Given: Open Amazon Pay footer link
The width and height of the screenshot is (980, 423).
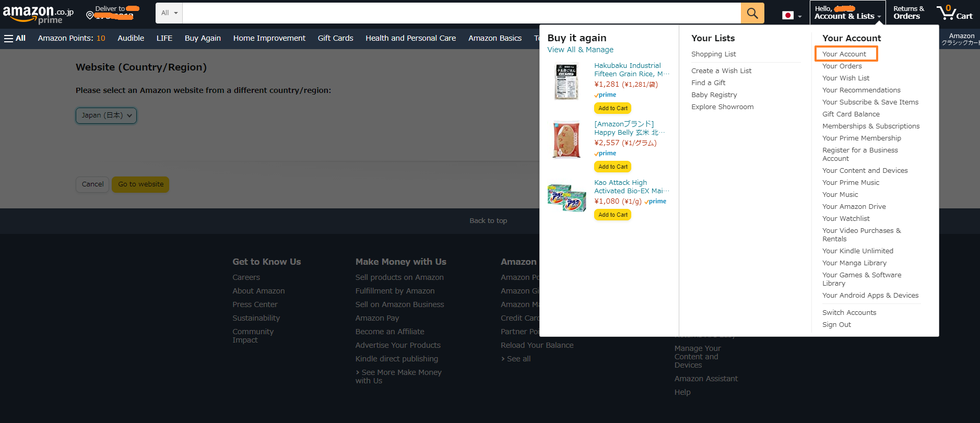Looking at the screenshot, I should 377,318.
